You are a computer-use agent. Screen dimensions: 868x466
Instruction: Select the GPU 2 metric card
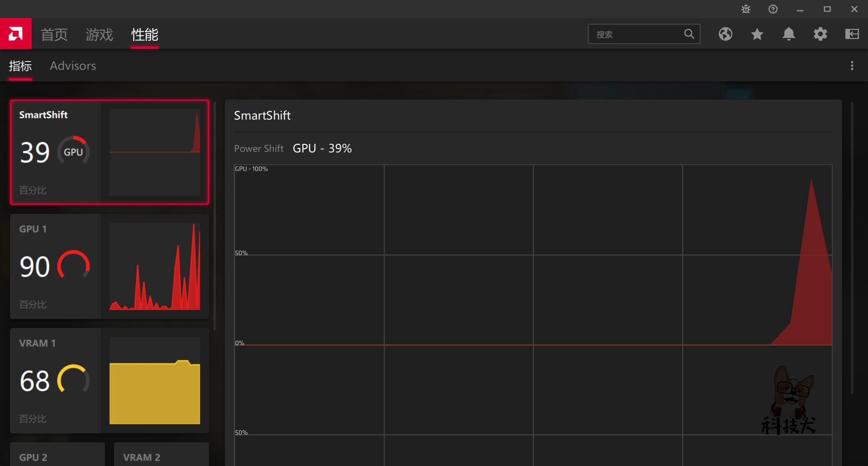57,454
